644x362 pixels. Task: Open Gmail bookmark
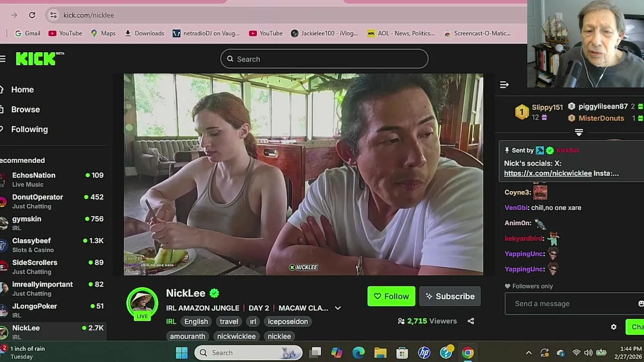pyautogui.click(x=28, y=33)
